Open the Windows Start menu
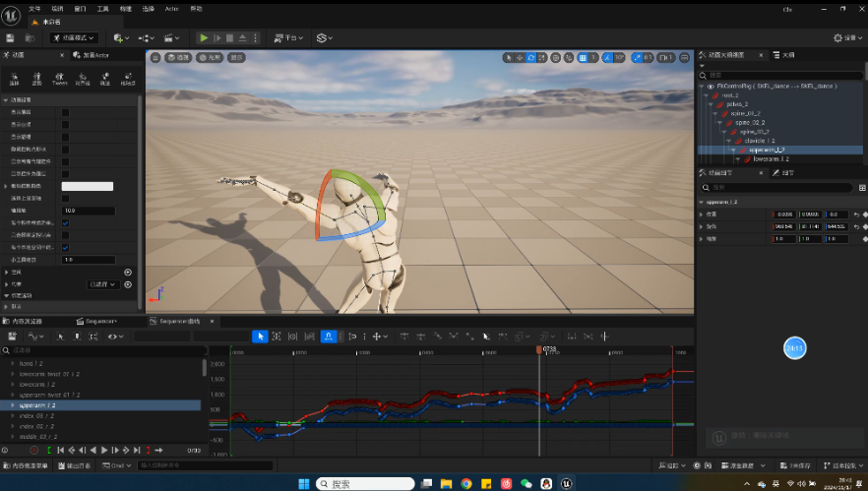Viewport: 868px width, 491px height. [303, 484]
